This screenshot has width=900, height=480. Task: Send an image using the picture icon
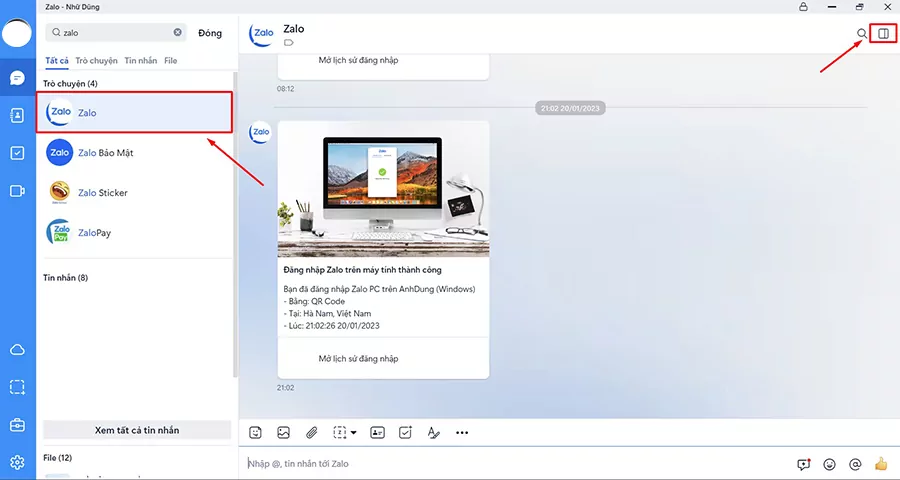284,433
